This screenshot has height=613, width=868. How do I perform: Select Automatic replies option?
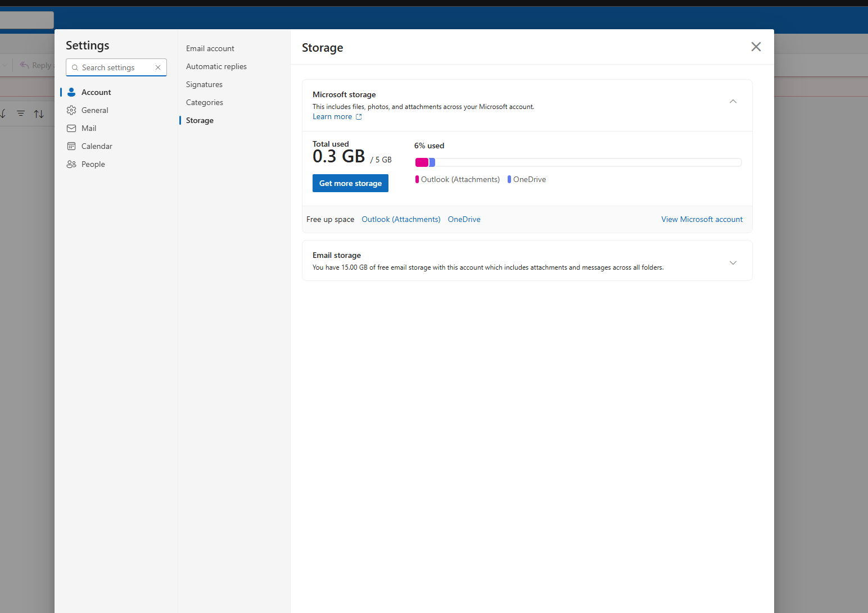click(216, 66)
